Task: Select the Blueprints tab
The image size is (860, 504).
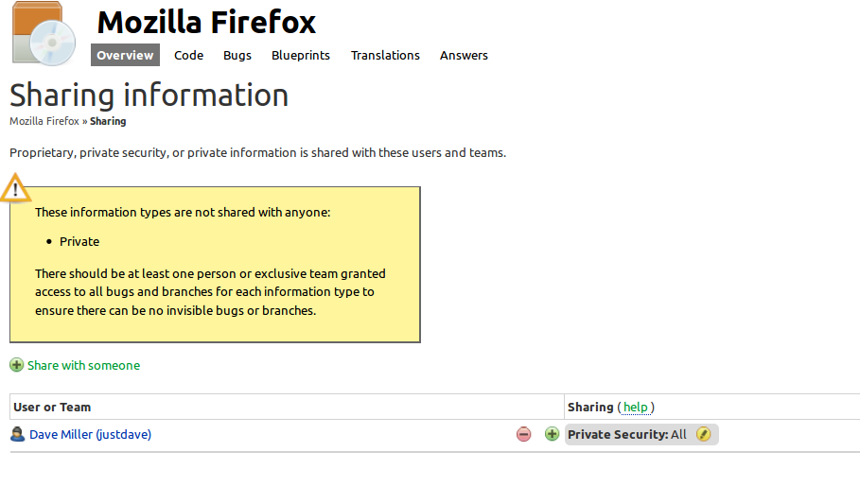Action: click(x=301, y=55)
